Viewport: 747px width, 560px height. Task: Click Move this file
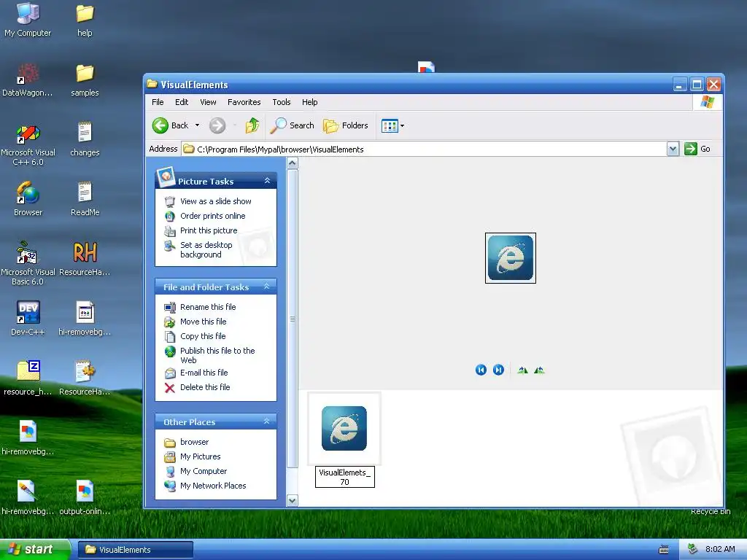click(204, 322)
